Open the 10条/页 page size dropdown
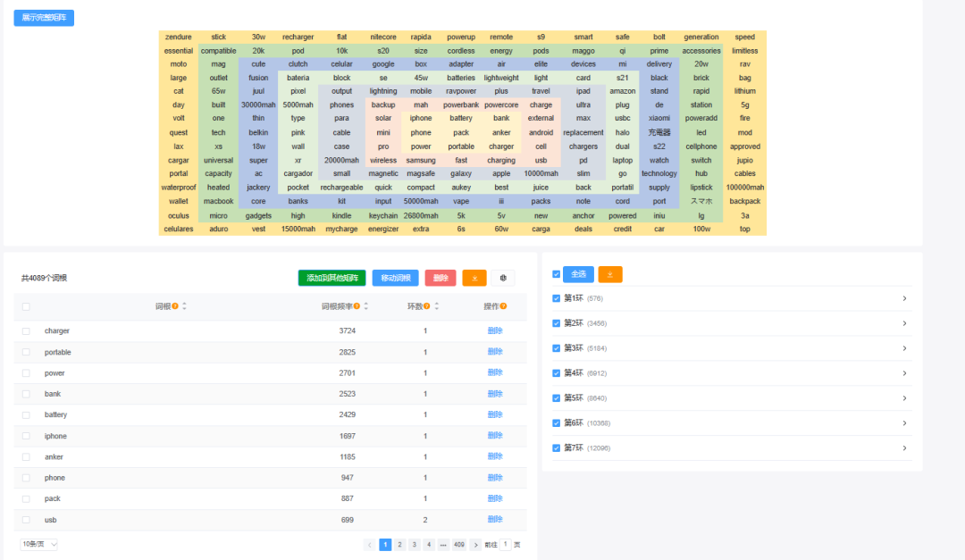 39,544
